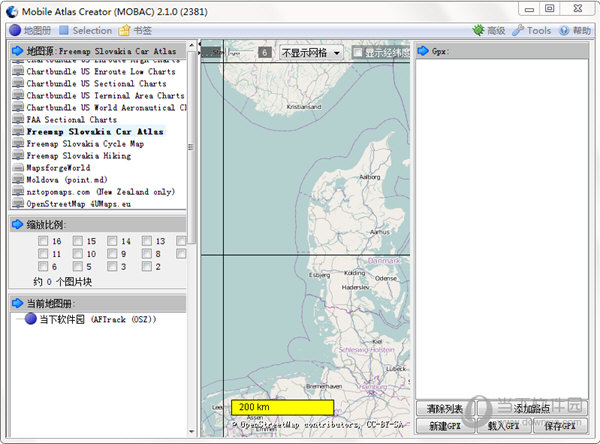Click 载入GPX load GPX button
The image size is (600, 444).
(x=503, y=426)
